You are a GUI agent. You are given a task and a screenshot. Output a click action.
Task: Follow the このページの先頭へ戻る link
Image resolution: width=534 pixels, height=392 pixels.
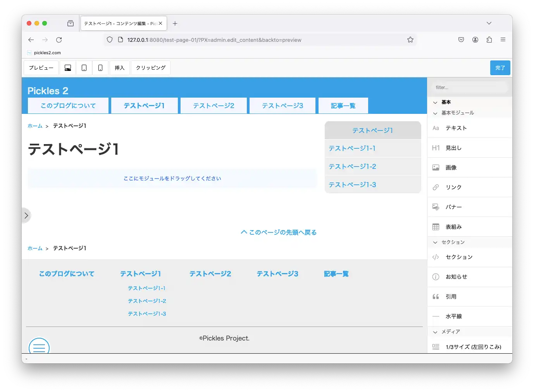point(279,232)
